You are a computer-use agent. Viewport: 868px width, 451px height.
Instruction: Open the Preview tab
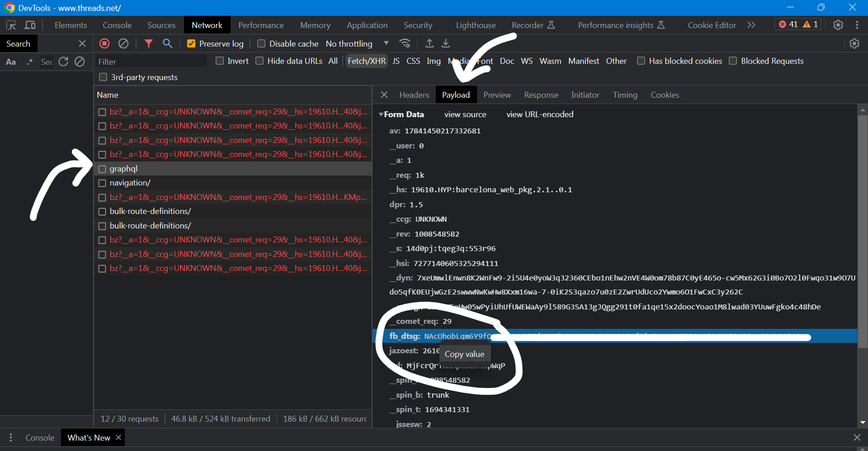coord(497,95)
